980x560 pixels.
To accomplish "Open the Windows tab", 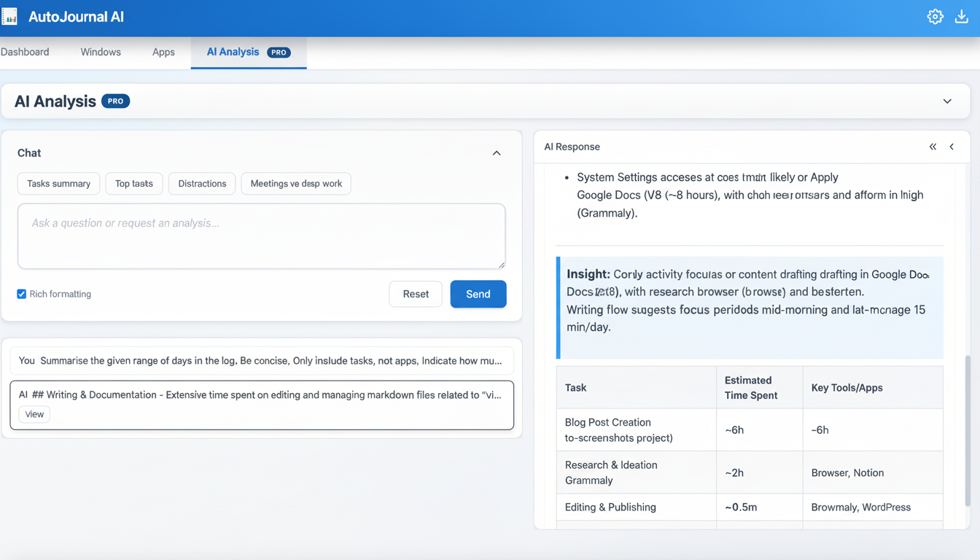I will tap(100, 52).
